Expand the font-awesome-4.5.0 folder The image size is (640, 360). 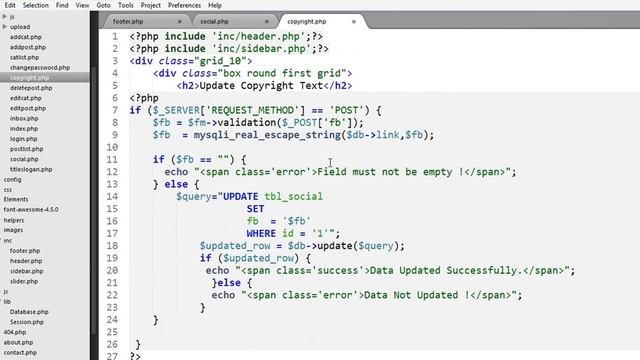31,209
